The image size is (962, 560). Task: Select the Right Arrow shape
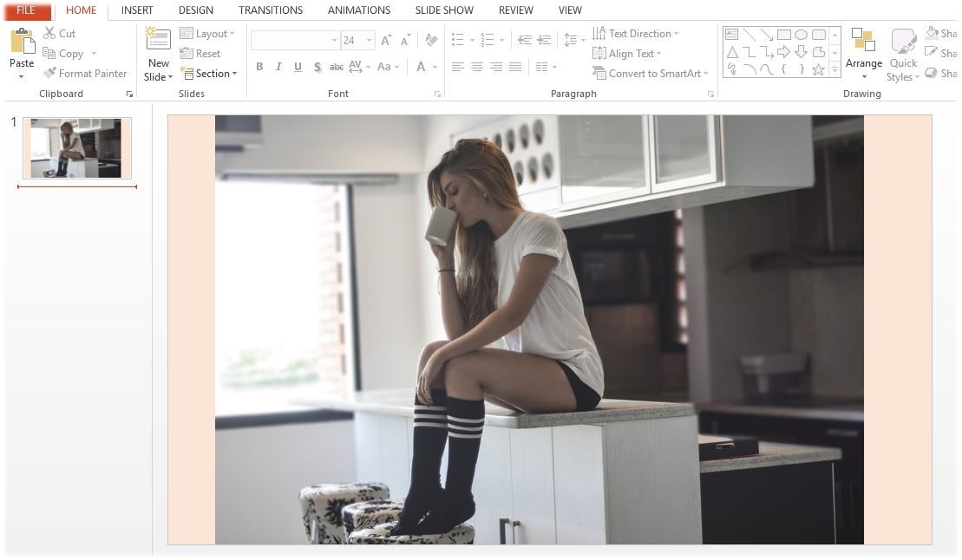click(783, 52)
